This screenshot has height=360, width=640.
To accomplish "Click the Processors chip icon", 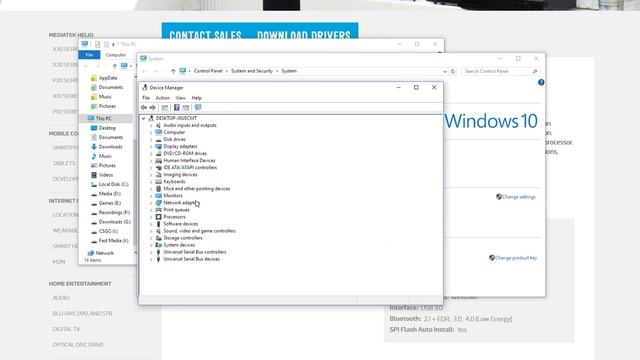I will pos(159,217).
